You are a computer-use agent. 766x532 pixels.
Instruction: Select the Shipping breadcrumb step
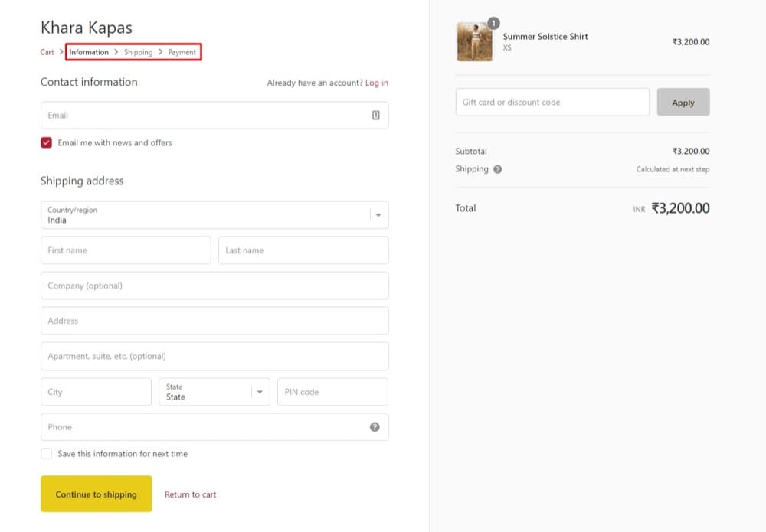pos(138,52)
